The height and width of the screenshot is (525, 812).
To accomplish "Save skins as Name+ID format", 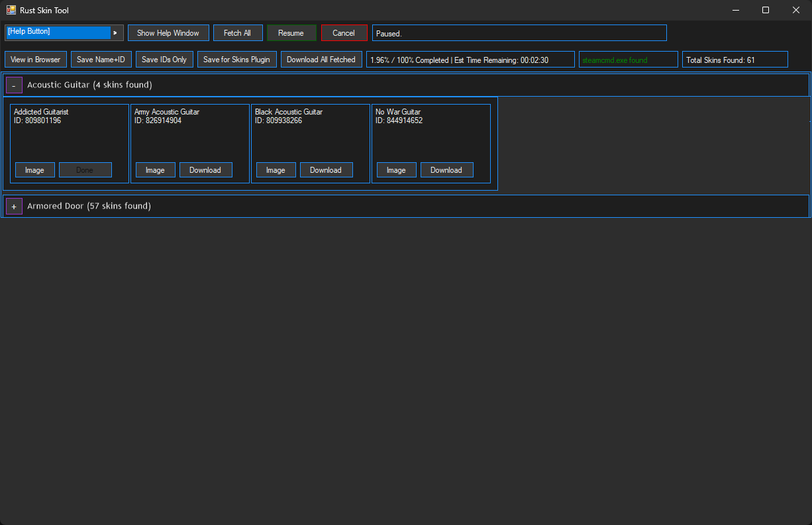I will pos(101,59).
